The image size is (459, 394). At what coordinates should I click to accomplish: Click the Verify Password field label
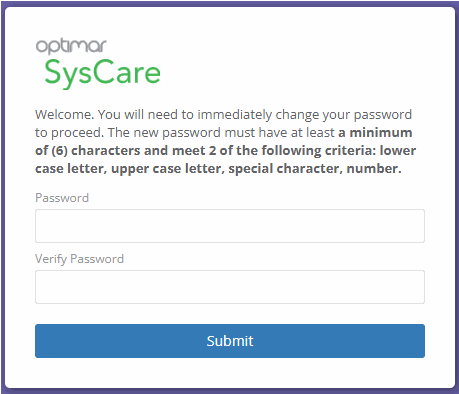coord(79,259)
